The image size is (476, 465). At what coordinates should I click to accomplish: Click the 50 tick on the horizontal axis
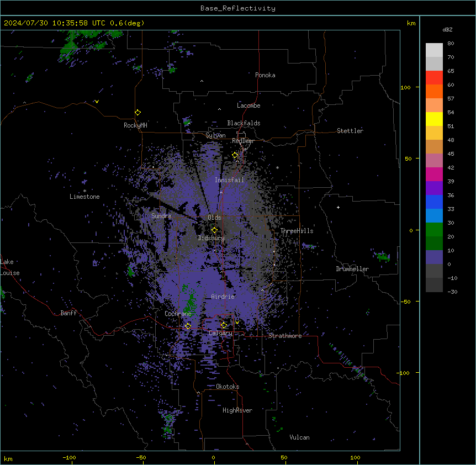pos(284,457)
